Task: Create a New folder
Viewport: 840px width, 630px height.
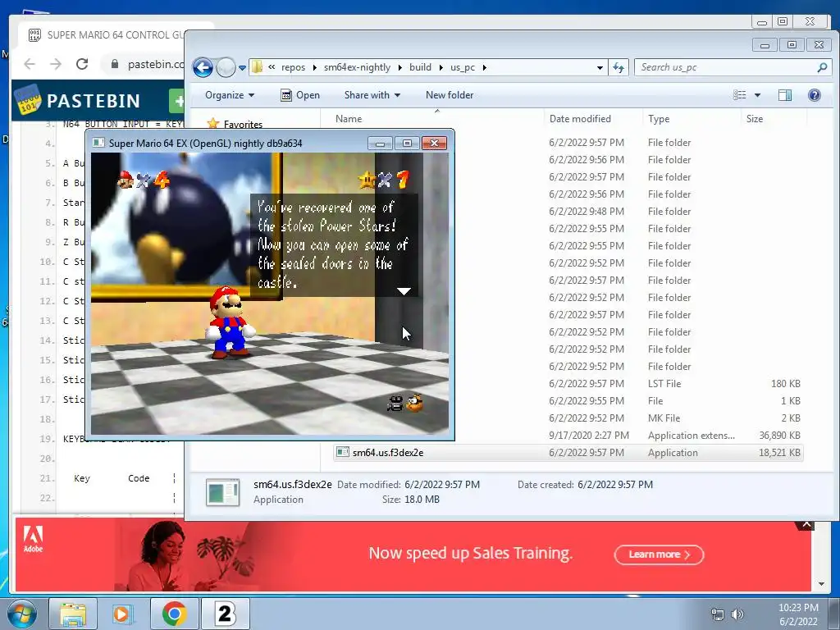Action: [450, 95]
